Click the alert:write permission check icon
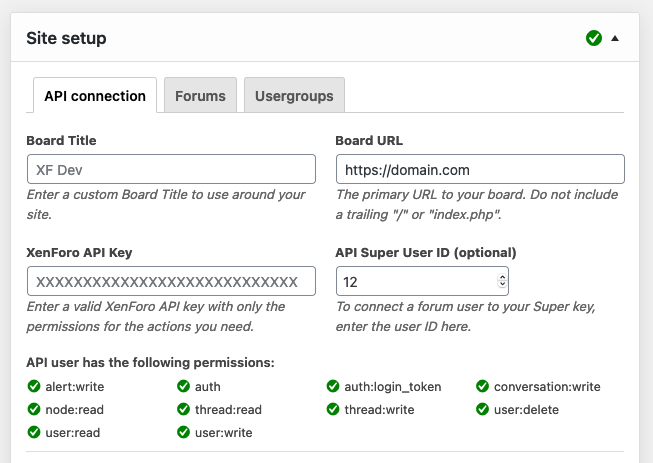The image size is (653, 463). (x=34, y=387)
